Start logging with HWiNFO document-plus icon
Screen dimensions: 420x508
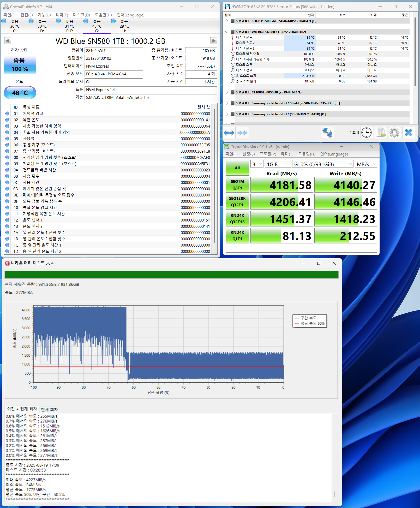point(381,133)
